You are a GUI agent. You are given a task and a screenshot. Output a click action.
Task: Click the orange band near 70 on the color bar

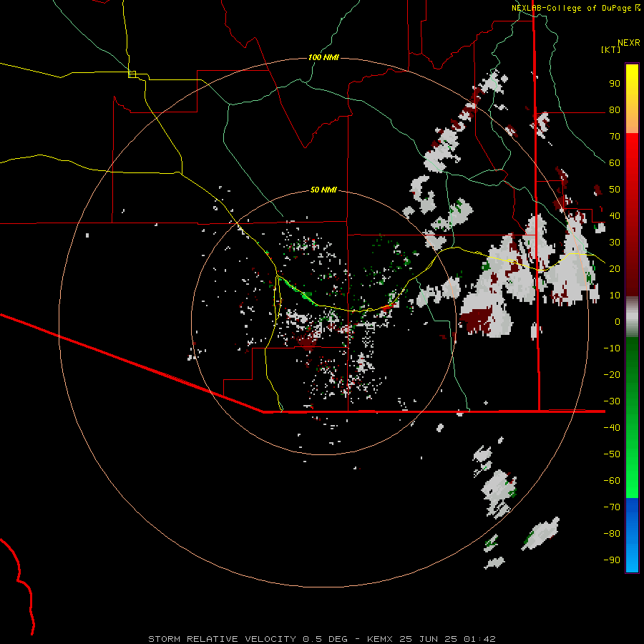pyautogui.click(x=632, y=123)
